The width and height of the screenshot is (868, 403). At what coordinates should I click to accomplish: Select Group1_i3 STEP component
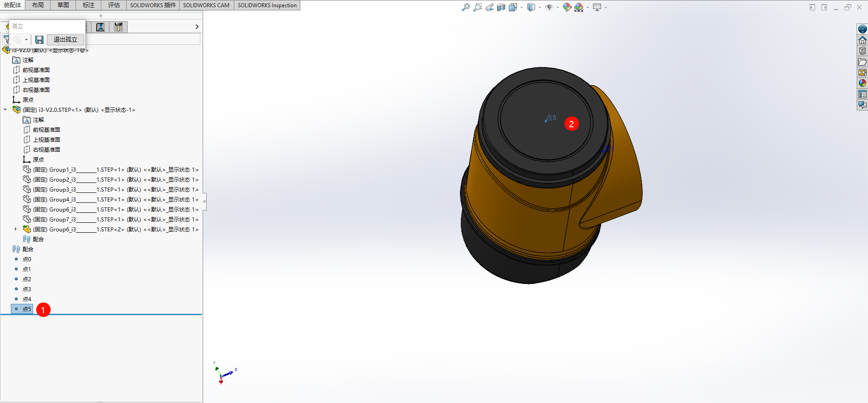tap(111, 169)
